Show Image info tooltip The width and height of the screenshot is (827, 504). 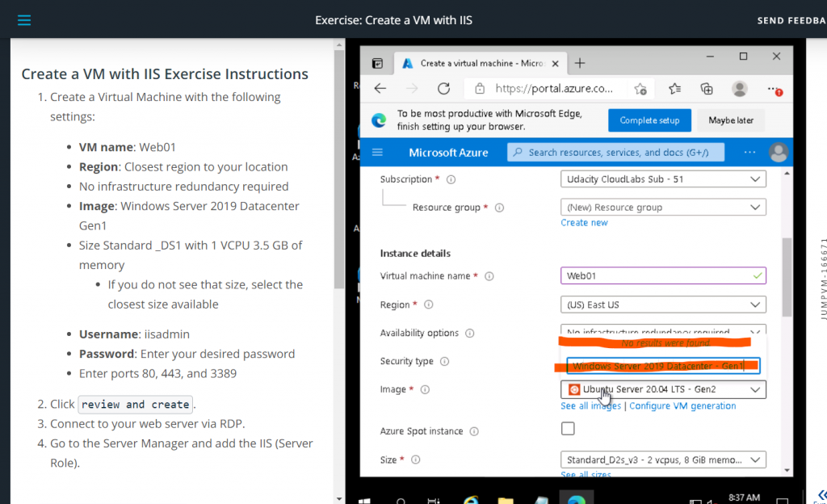coord(425,389)
